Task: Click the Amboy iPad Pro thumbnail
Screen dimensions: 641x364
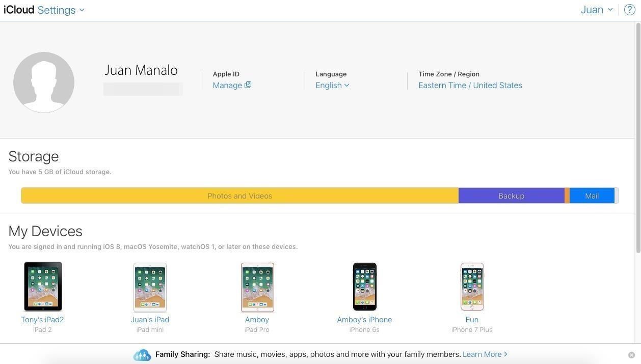Action: tap(257, 287)
